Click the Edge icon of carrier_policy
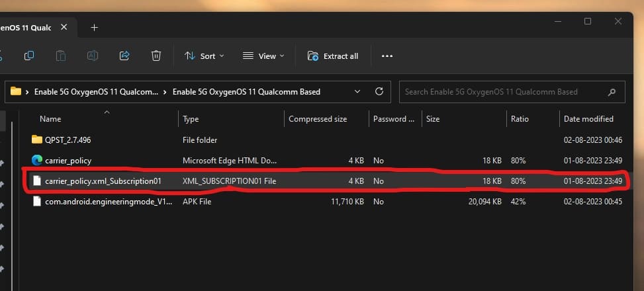This screenshot has width=644, height=291. (x=37, y=160)
